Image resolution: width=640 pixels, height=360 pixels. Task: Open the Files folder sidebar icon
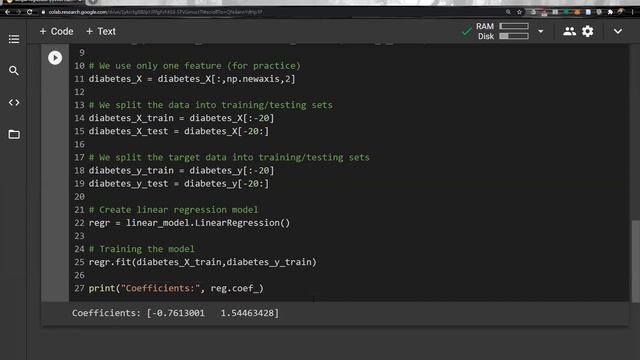14,134
